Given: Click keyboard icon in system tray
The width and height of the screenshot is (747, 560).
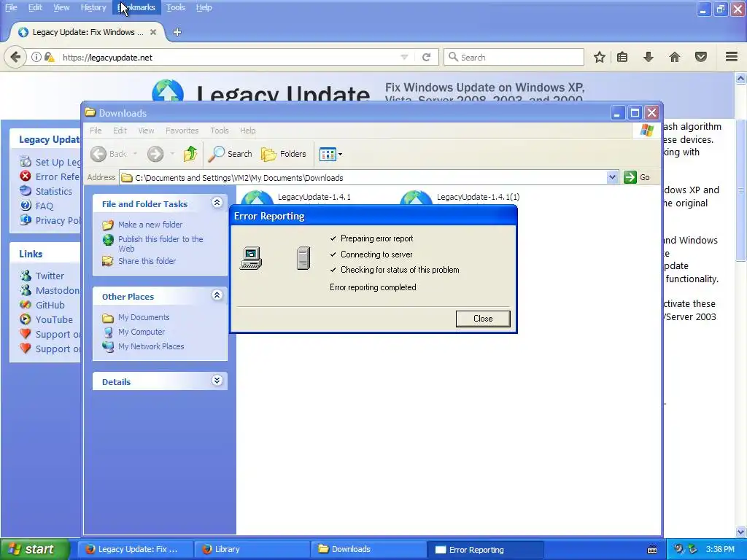Looking at the screenshot, I should 652,550.
